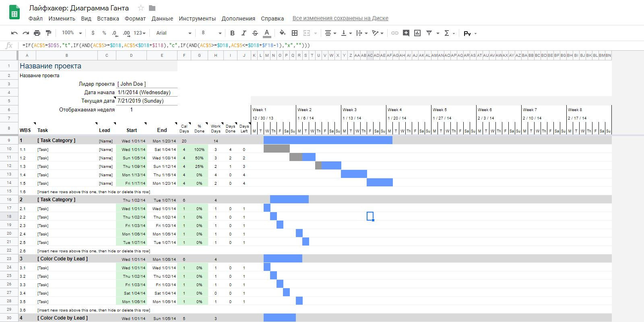Click into the formula bar text
The height and width of the screenshot is (322, 644).
point(166,45)
